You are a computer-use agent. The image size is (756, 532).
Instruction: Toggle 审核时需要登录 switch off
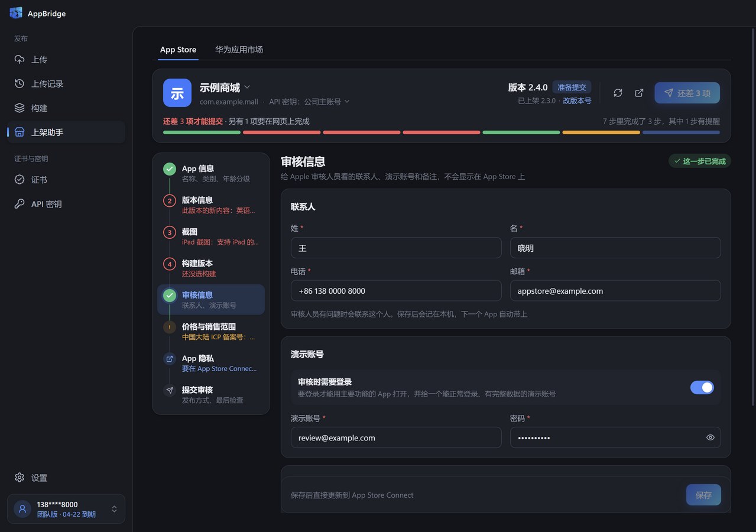tap(702, 387)
